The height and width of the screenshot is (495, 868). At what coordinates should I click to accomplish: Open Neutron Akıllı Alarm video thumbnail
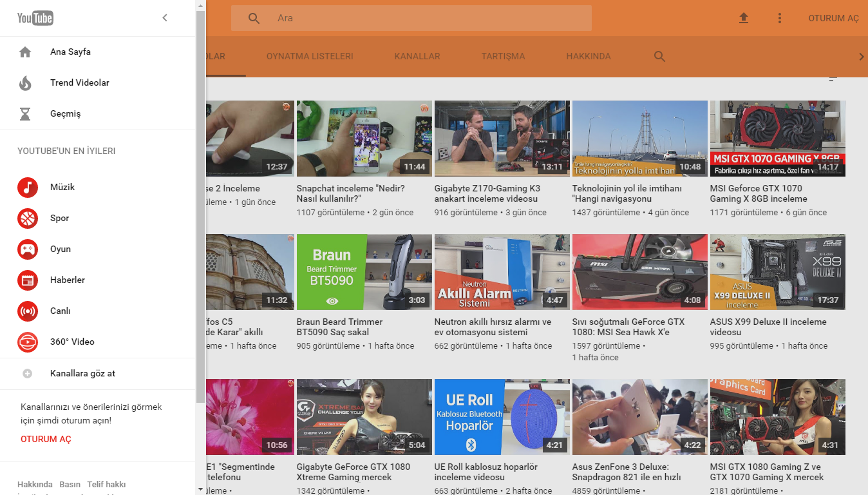(502, 272)
